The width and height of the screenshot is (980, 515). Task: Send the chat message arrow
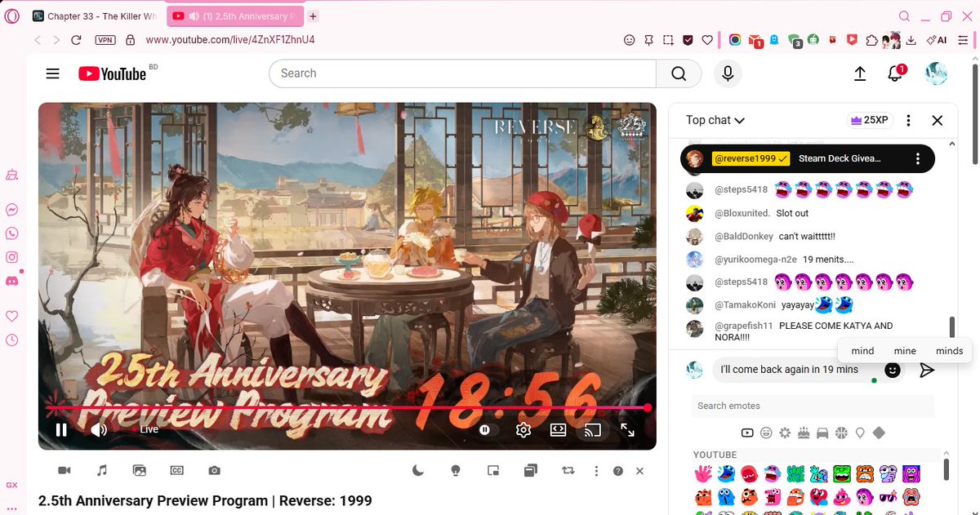click(926, 370)
